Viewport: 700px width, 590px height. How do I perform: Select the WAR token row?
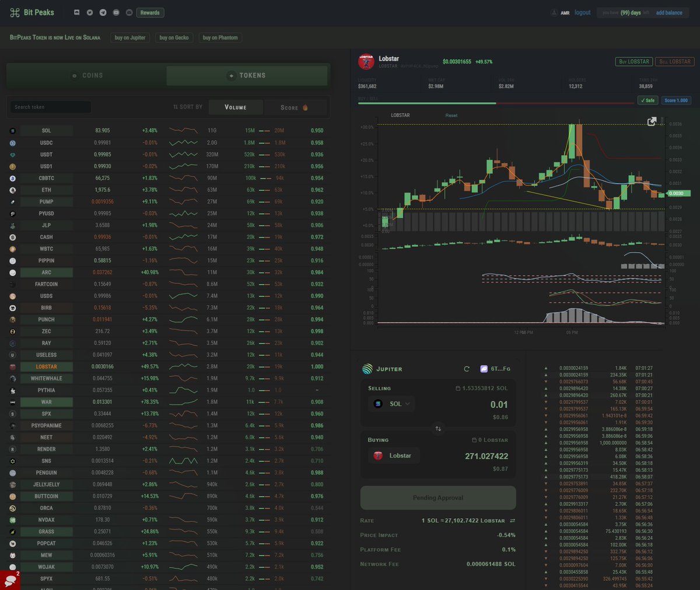click(x=169, y=402)
